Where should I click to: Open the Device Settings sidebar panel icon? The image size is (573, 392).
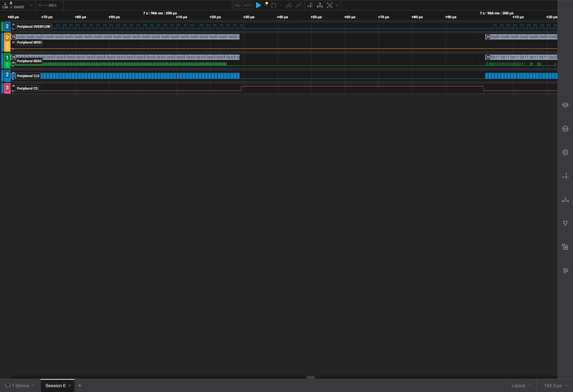click(x=565, y=105)
